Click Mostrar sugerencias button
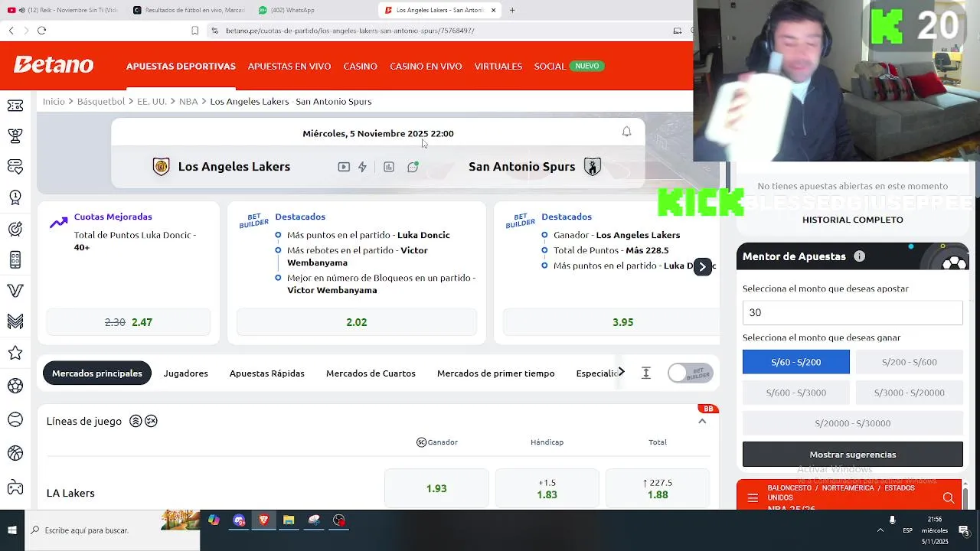Viewport: 980px width, 551px height. click(853, 454)
